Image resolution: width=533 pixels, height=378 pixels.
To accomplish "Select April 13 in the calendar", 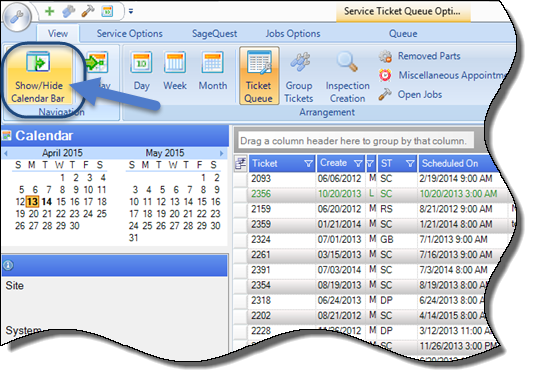I will point(33,202).
